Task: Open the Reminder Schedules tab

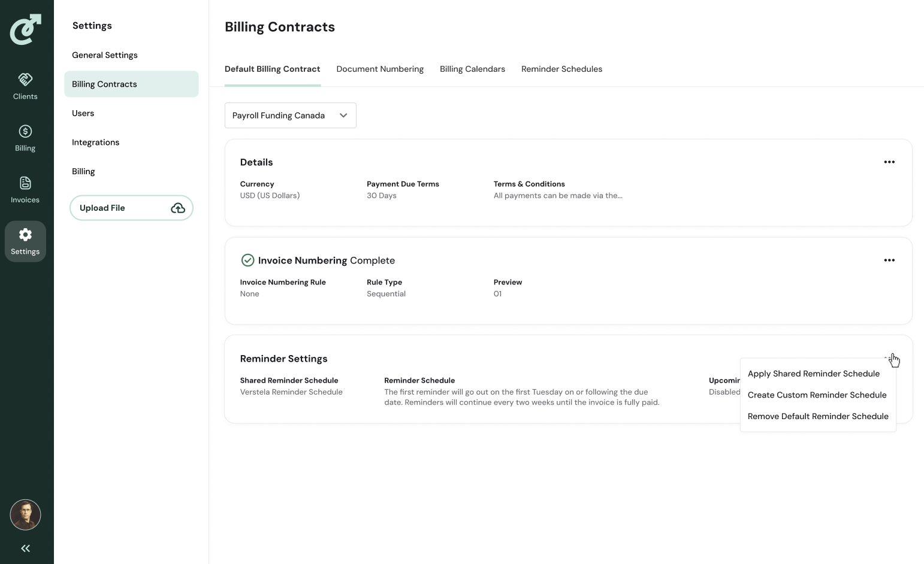Action: 561,69
